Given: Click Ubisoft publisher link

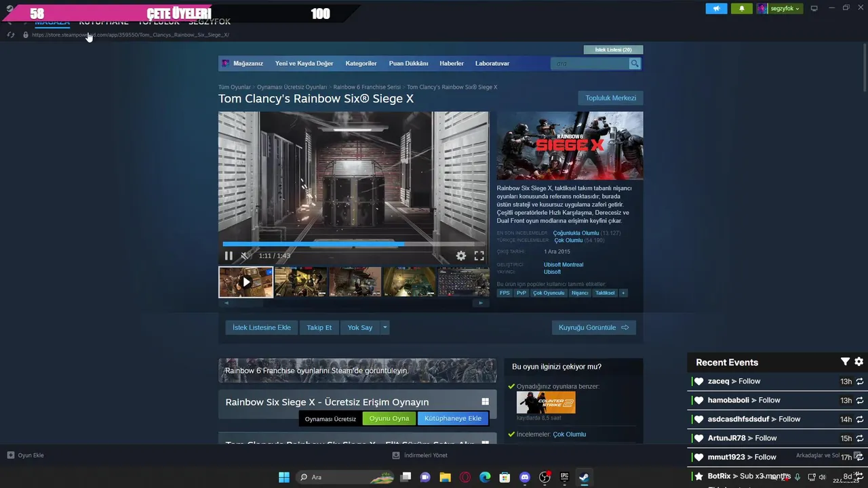Looking at the screenshot, I should 552,272.
